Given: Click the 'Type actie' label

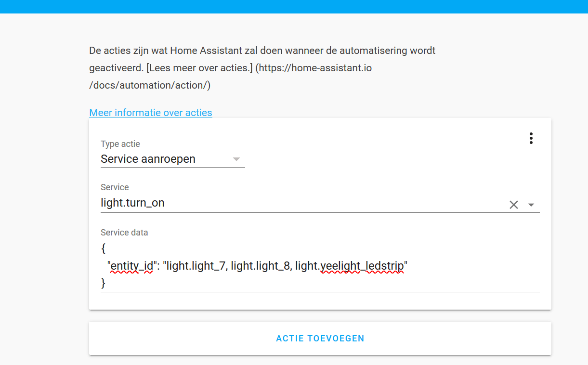Looking at the screenshot, I should coord(120,144).
